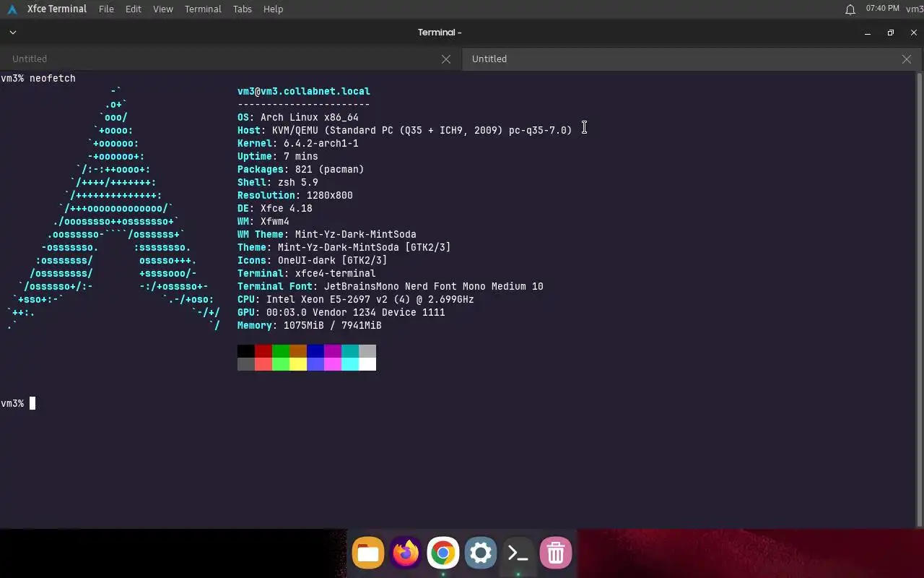Click the white color block
Image resolution: width=924 pixels, height=578 pixels.
367,364
